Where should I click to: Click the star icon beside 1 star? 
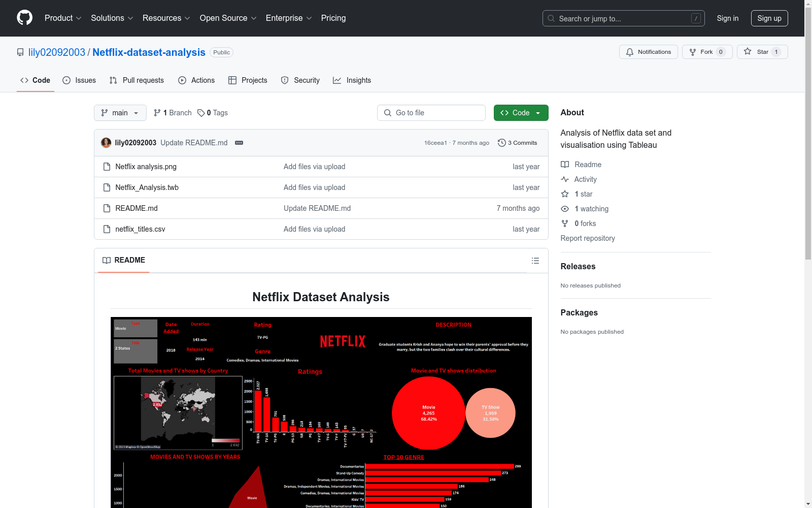(x=565, y=194)
